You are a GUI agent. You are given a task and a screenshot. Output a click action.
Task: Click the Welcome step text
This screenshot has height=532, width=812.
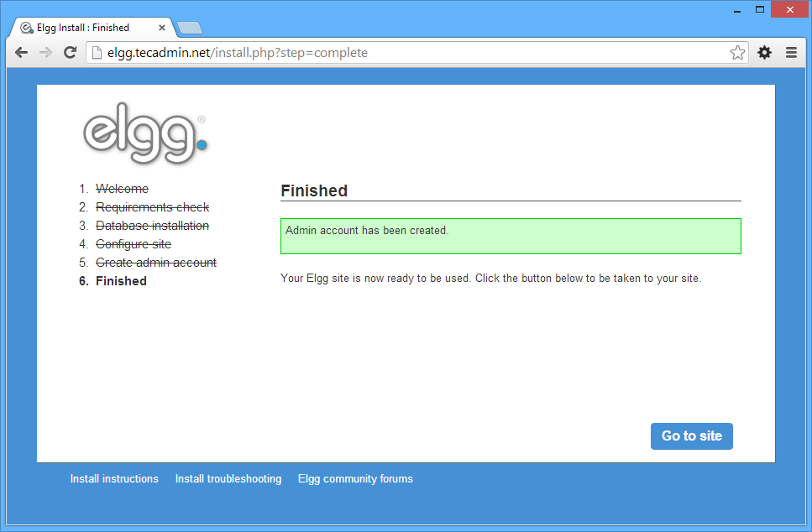point(123,189)
